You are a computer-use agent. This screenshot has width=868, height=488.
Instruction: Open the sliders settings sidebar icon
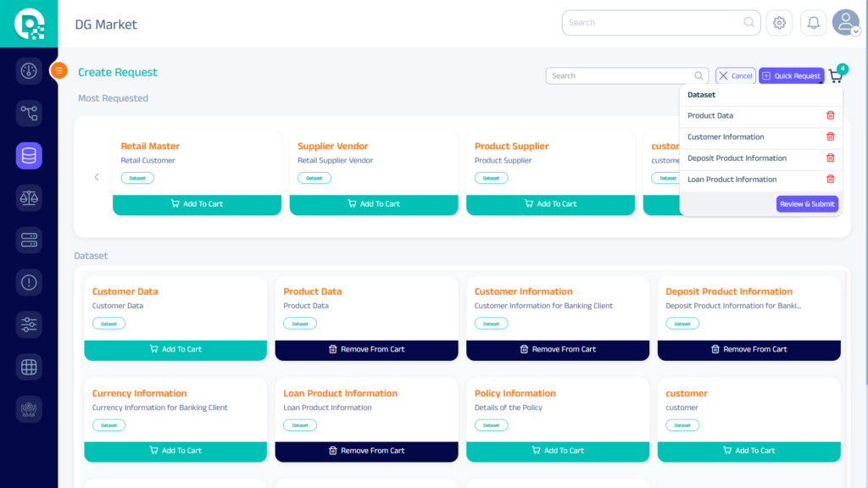tap(29, 324)
